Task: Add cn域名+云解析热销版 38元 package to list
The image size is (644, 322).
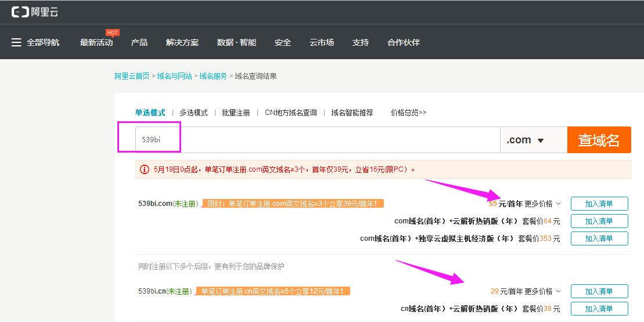Action: 599,309
